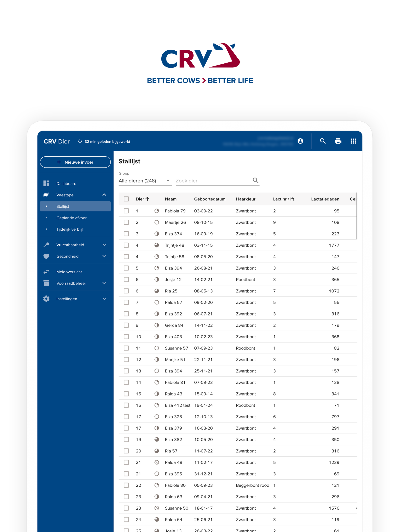Click status circle icon for Fabiola 79
Viewport: 399px width, 532px height.
(157, 211)
